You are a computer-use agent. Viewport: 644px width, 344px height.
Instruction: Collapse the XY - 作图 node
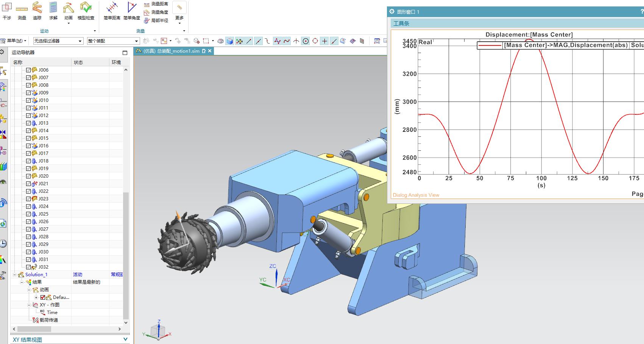click(29, 305)
